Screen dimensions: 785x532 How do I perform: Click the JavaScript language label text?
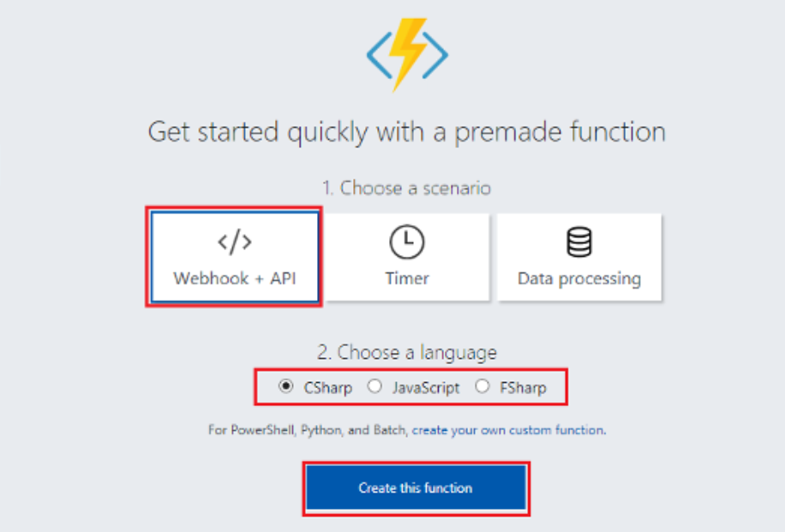(426, 388)
